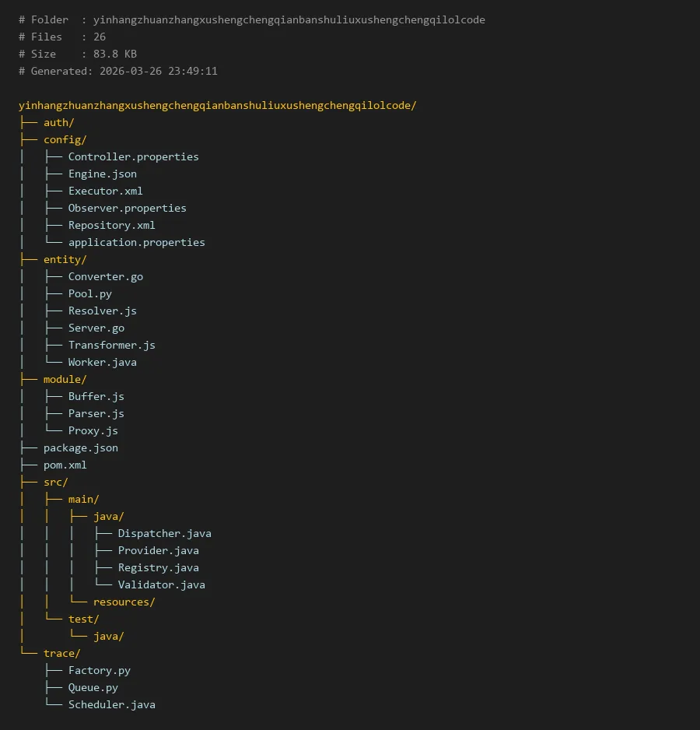Open Controller.properties file
Viewport: 700px width, 730px height.
(133, 156)
